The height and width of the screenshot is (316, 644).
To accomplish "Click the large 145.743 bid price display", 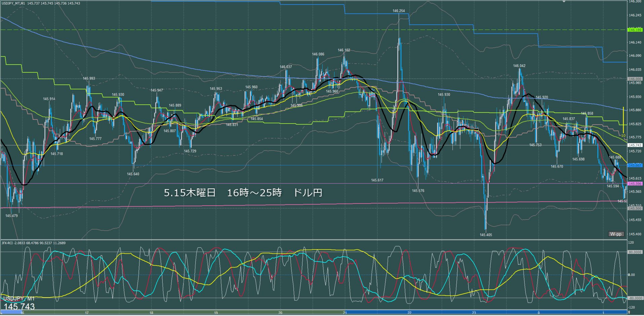I will (19, 306).
